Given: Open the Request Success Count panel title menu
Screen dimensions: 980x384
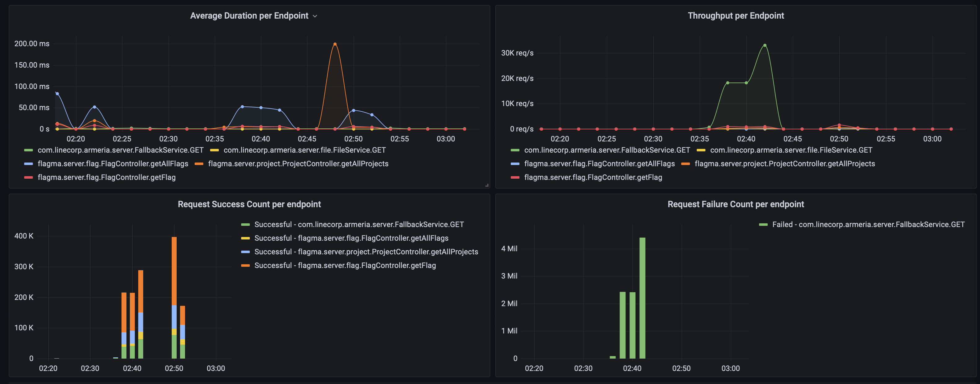Looking at the screenshot, I should coord(249,204).
